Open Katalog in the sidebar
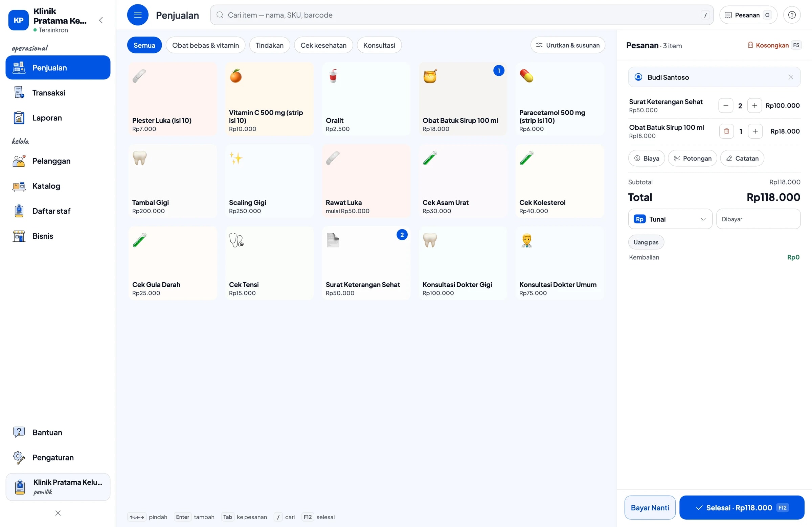The height and width of the screenshot is (527, 812). tap(58, 186)
